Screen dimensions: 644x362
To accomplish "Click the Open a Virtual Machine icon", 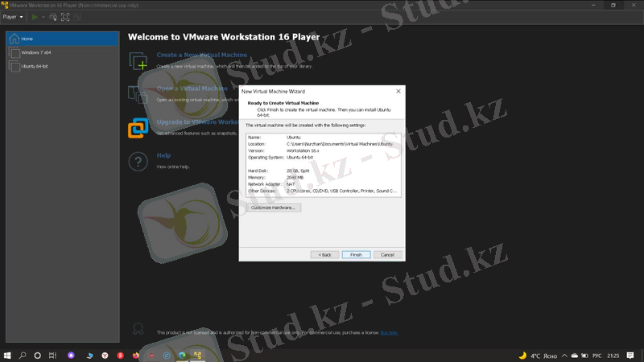I will 138,94.
